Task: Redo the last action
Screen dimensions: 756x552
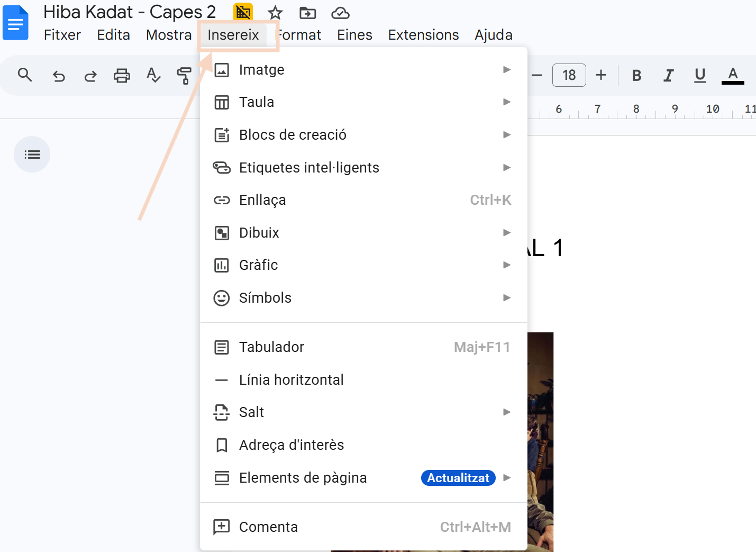Action: [90, 76]
